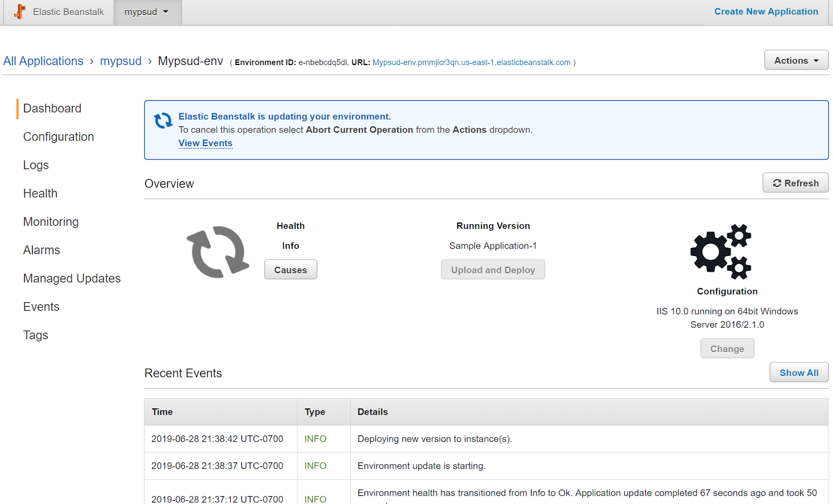
Task: Click the blue update-in-progress icon in banner
Action: 163,121
